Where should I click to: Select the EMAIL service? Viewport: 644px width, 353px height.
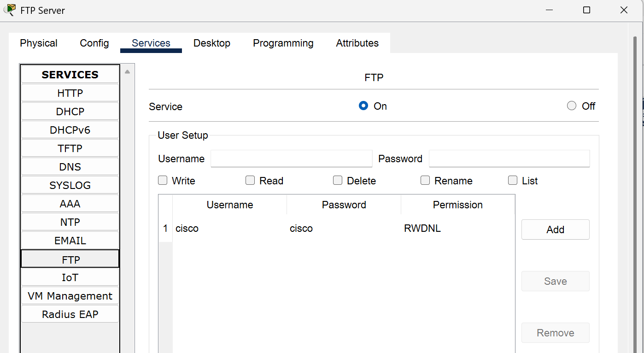[70, 240]
